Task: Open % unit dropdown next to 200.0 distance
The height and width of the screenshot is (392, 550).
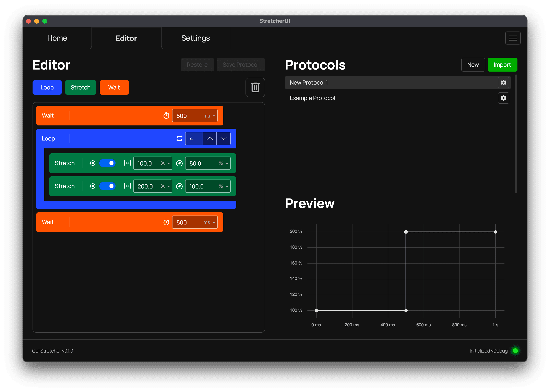Action: point(165,186)
